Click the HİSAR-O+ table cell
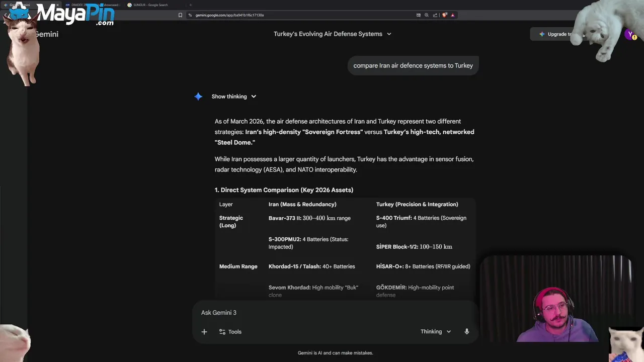Viewport: 644px width, 362px height. click(x=423, y=266)
